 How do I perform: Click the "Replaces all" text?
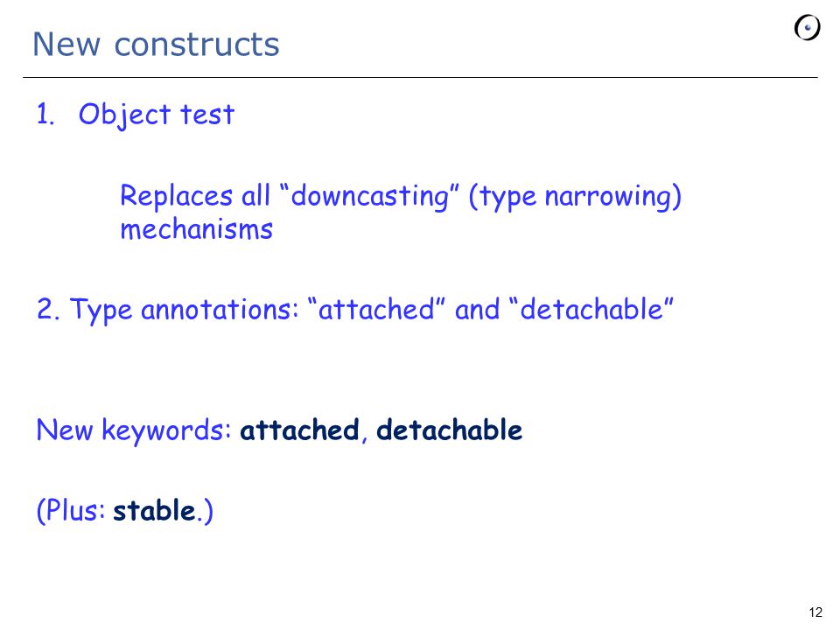tap(195, 196)
